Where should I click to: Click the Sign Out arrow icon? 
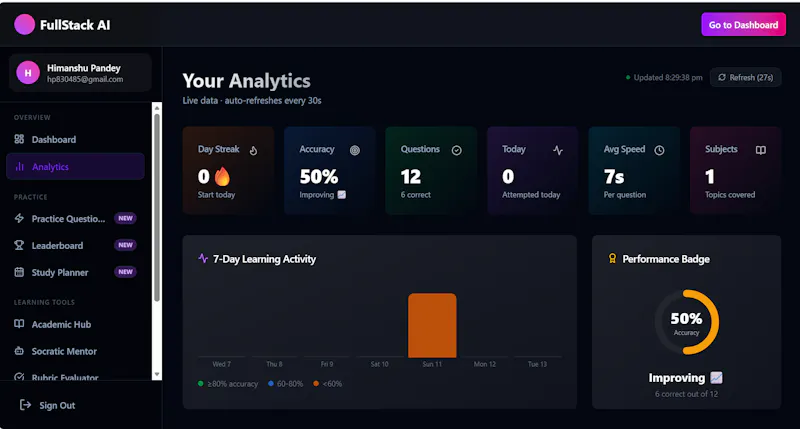pyautogui.click(x=25, y=405)
